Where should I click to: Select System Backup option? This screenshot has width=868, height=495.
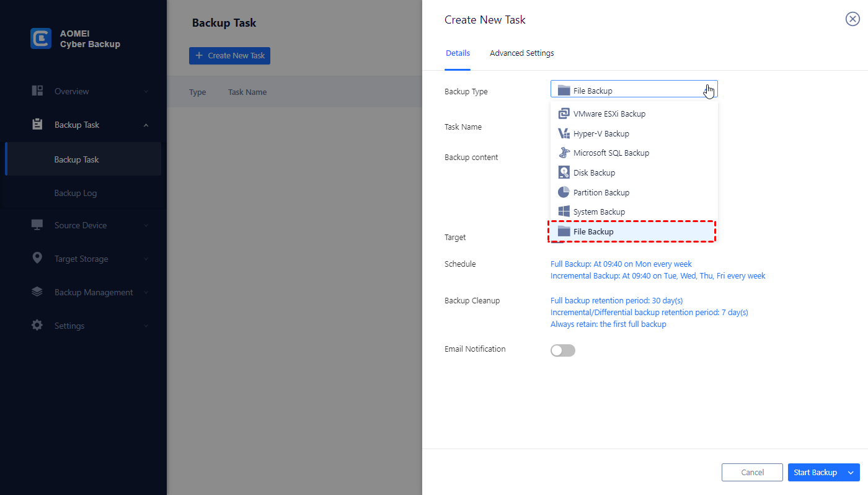coord(634,212)
